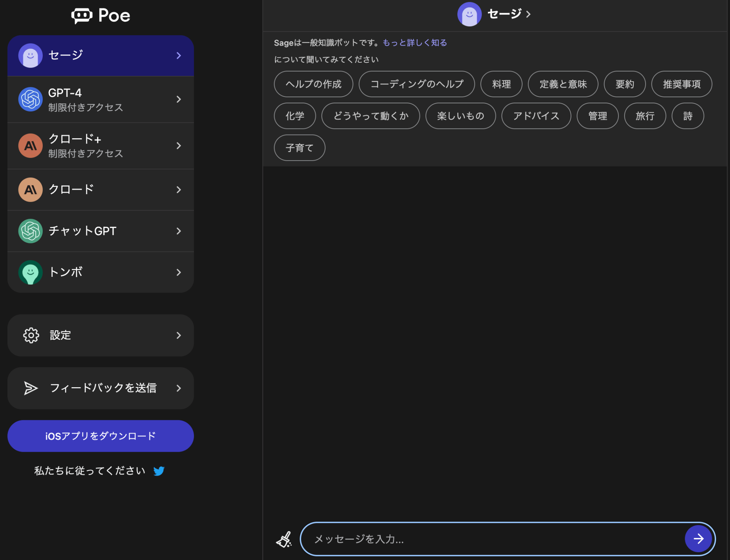Click the iOSアプリをダウンロード button
Screen dimensions: 730x560
tap(100, 436)
